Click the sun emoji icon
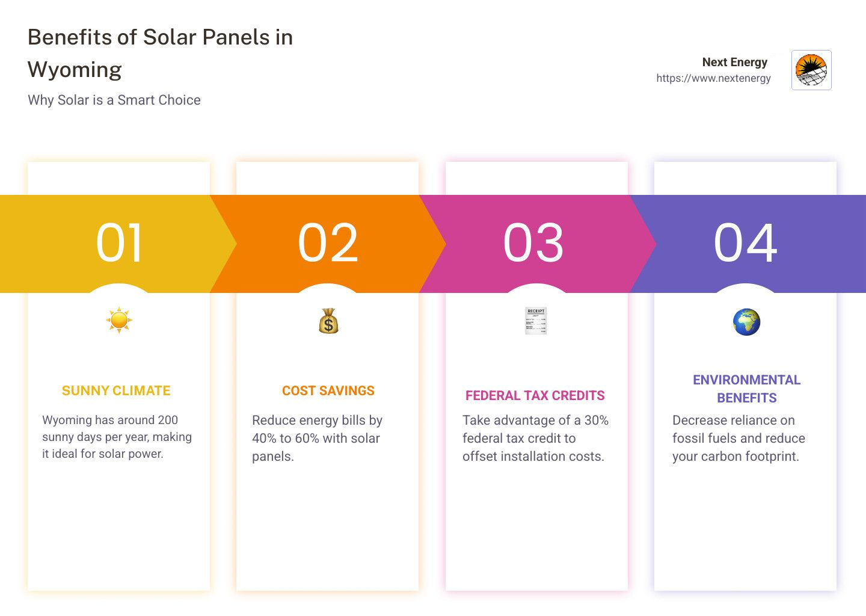 (119, 320)
